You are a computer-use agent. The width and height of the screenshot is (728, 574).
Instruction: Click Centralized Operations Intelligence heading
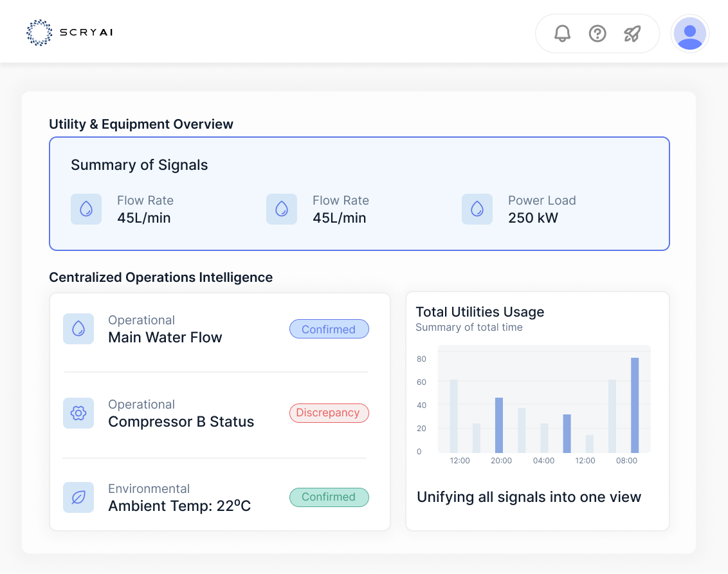click(161, 277)
